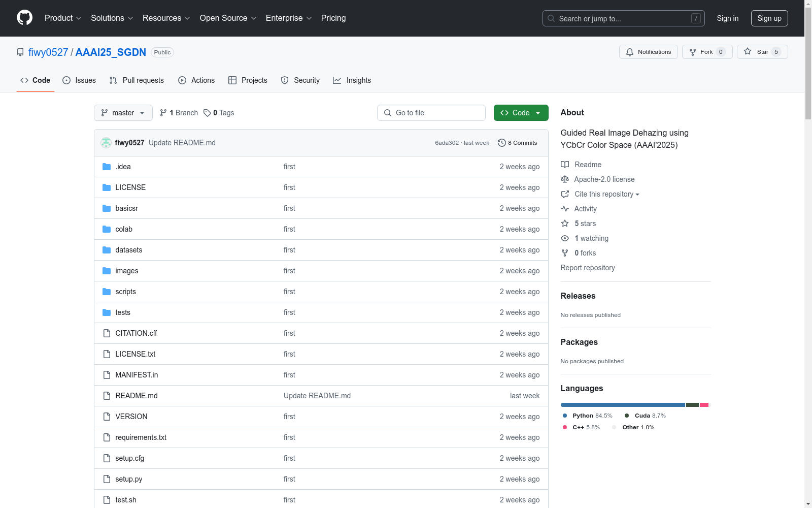Click the file icon for CITATION.cff
The width and height of the screenshot is (812, 508).
pos(107,333)
